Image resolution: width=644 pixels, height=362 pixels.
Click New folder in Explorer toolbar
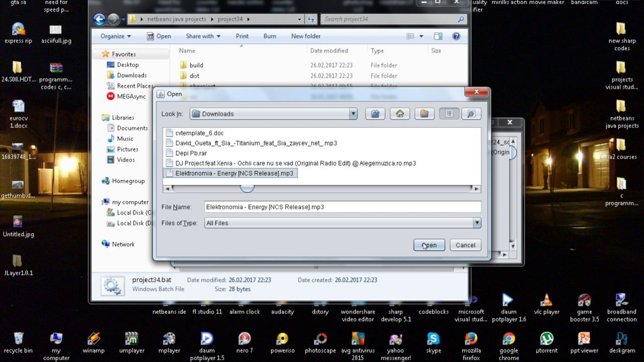point(306,36)
